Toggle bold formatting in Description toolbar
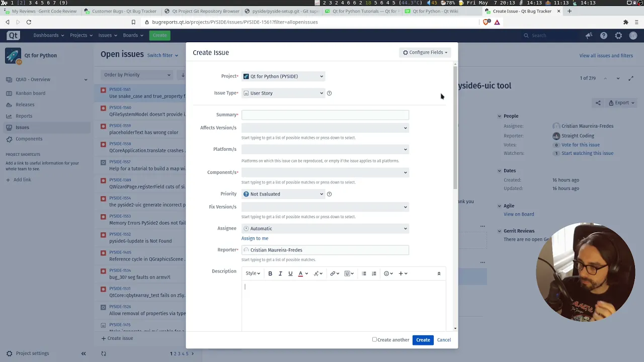644x362 pixels. (x=270, y=274)
